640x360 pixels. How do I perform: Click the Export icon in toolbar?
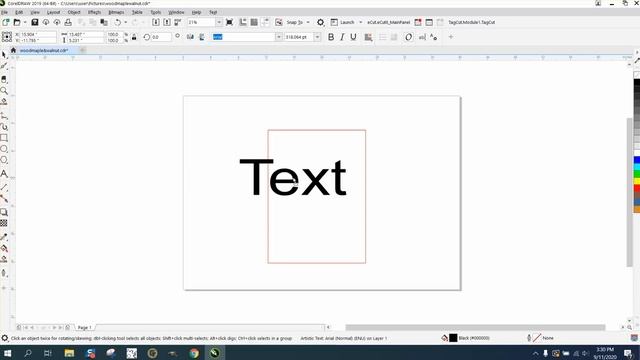pos(167,22)
